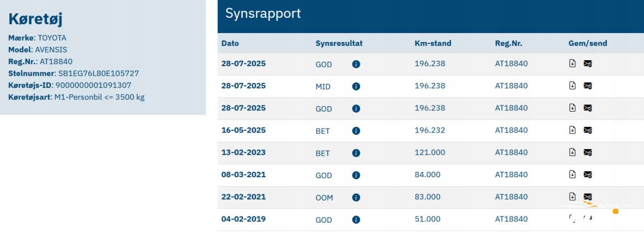Download the 16-05-2025 inspection report
The image size is (644, 233).
tap(572, 130)
